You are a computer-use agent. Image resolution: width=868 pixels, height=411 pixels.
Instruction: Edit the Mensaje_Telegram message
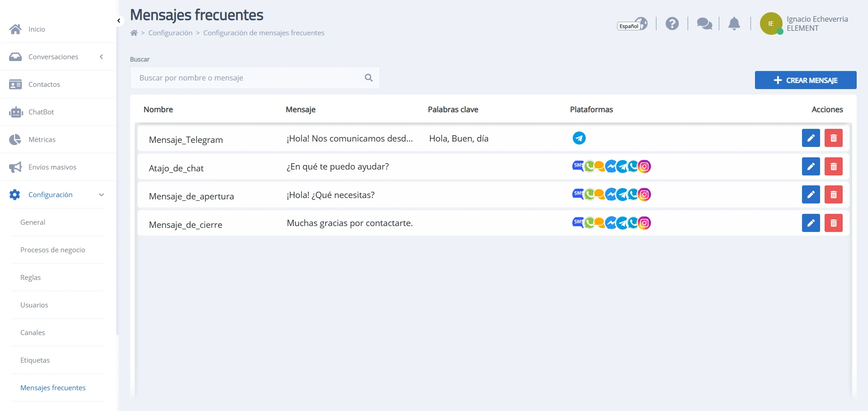811,138
